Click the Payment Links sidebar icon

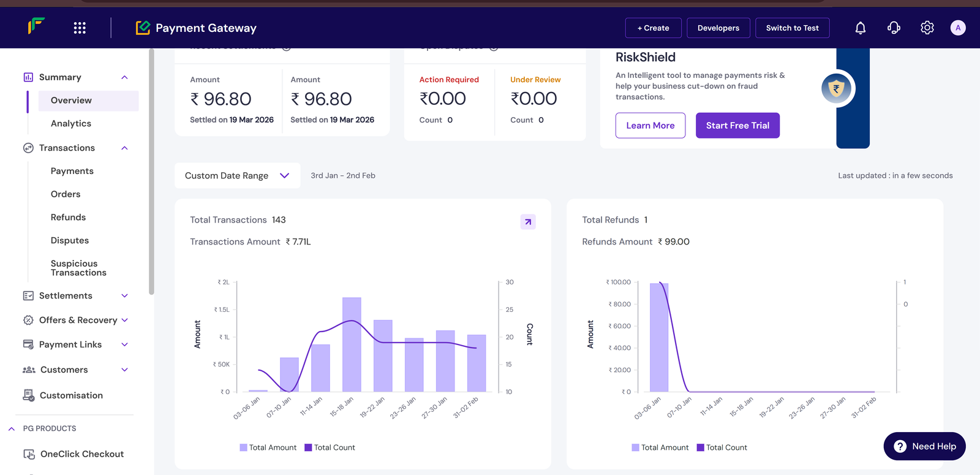(28, 344)
